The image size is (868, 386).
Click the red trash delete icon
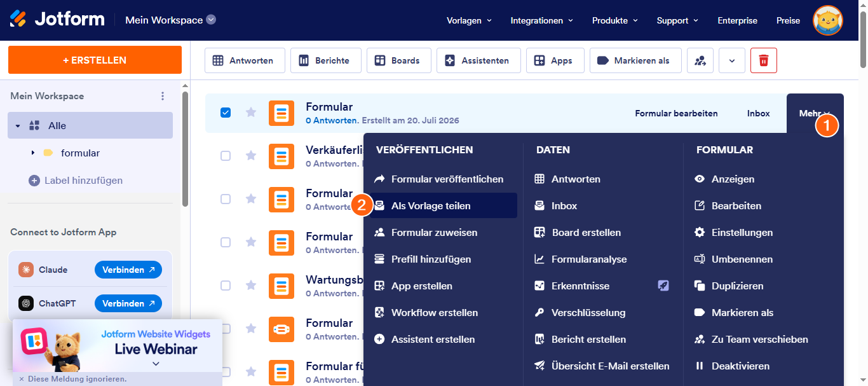pyautogui.click(x=764, y=60)
